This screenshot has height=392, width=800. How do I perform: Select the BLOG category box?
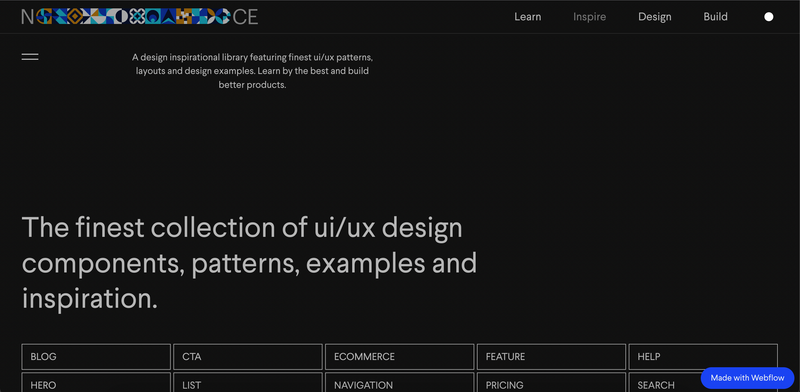pos(96,357)
